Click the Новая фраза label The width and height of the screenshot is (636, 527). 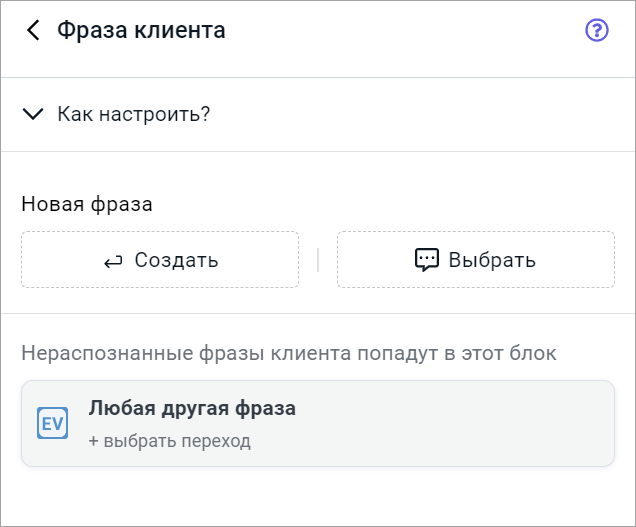coord(87,204)
